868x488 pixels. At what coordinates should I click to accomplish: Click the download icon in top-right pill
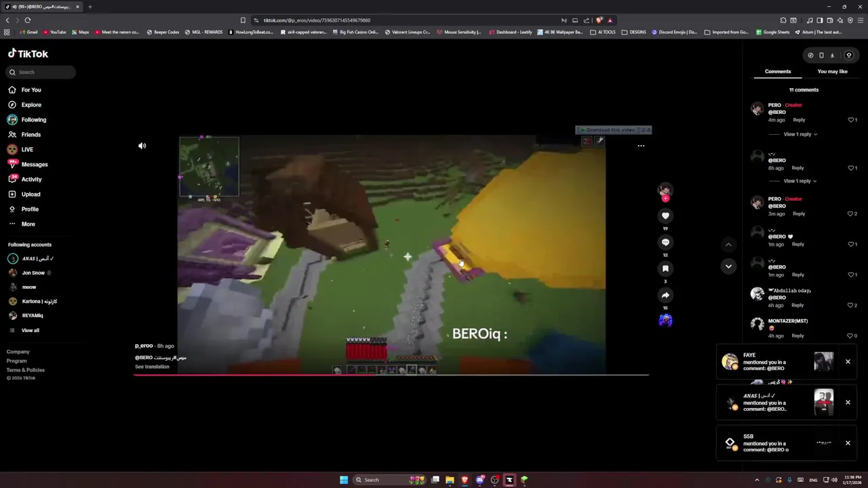pyautogui.click(x=832, y=56)
